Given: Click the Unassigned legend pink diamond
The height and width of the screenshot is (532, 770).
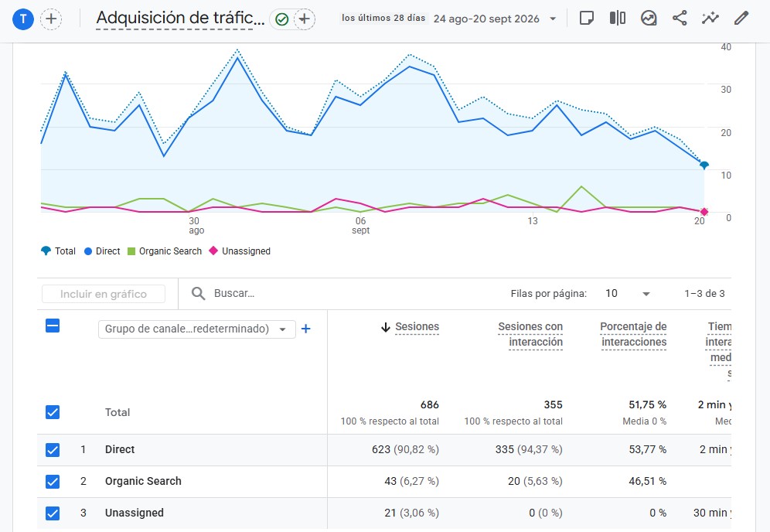Looking at the screenshot, I should [x=213, y=251].
